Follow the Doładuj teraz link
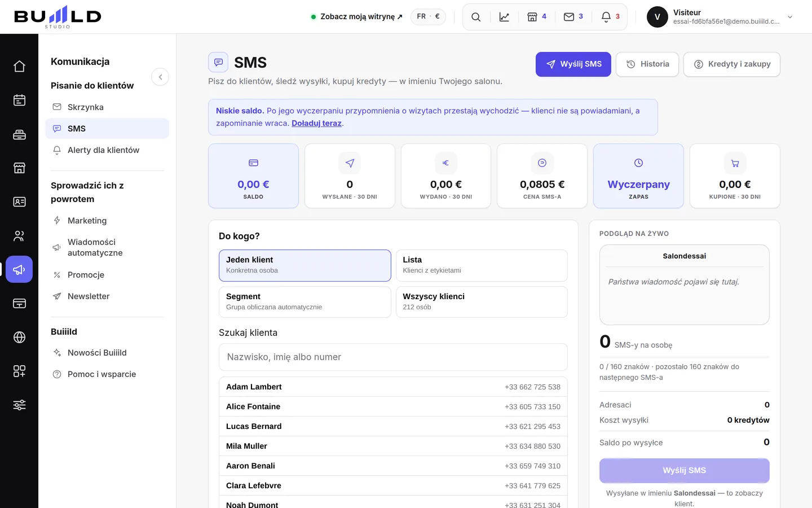Screen dimensions: 812x508 (x=316, y=123)
